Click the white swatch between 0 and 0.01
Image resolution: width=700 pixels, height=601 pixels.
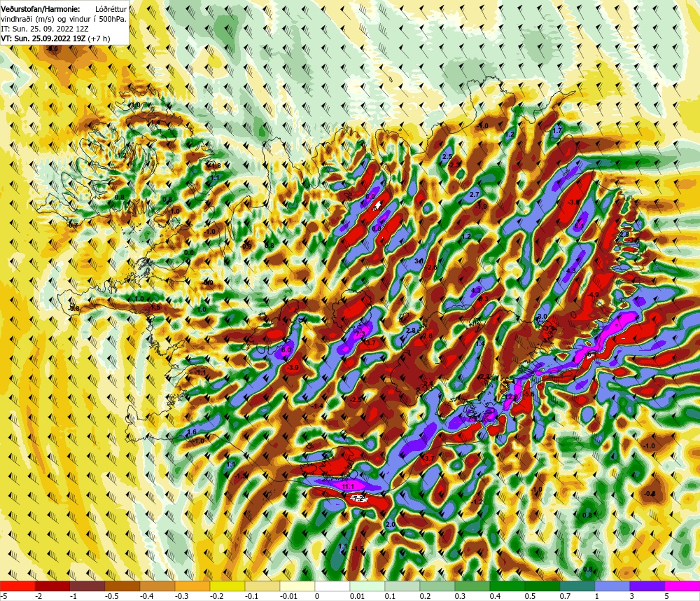[332, 586]
